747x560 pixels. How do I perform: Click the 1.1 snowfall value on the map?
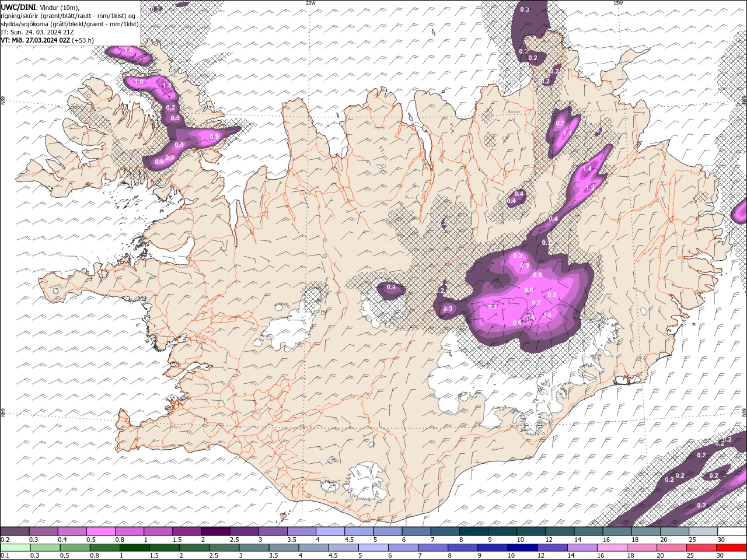[567, 133]
